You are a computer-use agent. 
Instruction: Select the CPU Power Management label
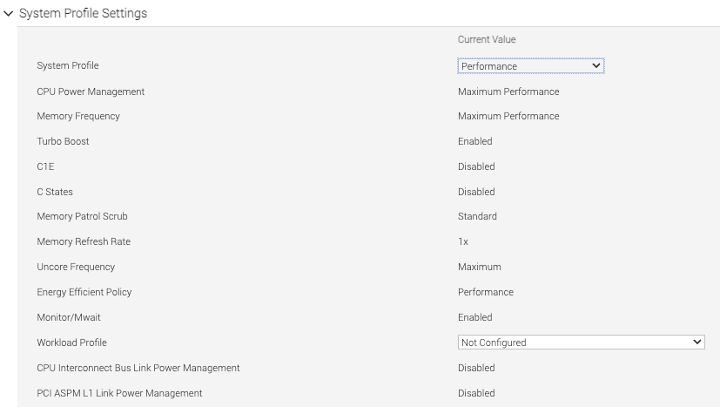(x=91, y=92)
